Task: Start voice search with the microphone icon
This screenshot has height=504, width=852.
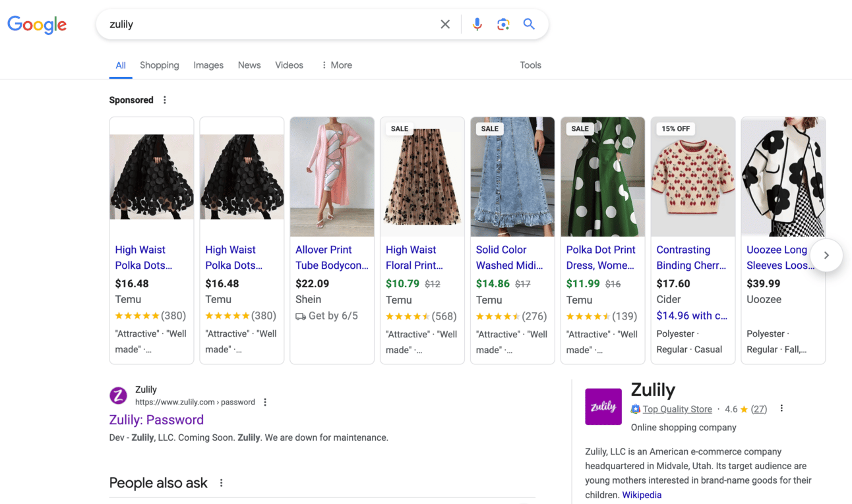Action: click(x=477, y=24)
